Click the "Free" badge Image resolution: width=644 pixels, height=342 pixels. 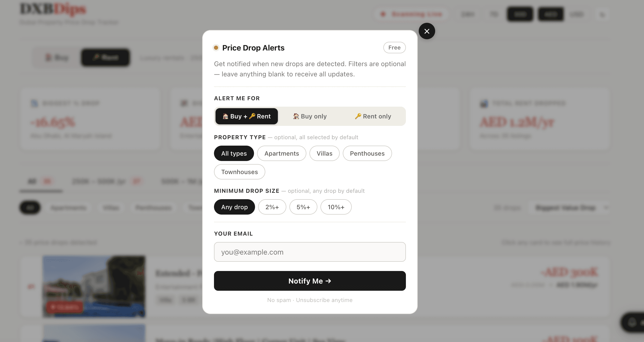394,47
